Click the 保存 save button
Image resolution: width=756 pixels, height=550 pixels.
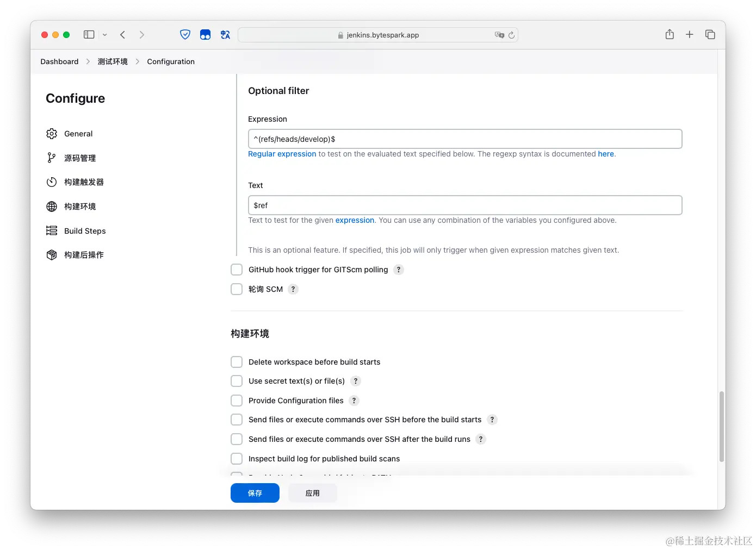point(255,493)
